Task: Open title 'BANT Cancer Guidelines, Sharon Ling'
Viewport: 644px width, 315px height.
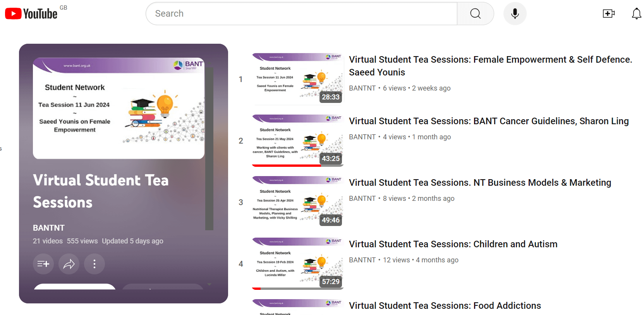Action: (489, 121)
